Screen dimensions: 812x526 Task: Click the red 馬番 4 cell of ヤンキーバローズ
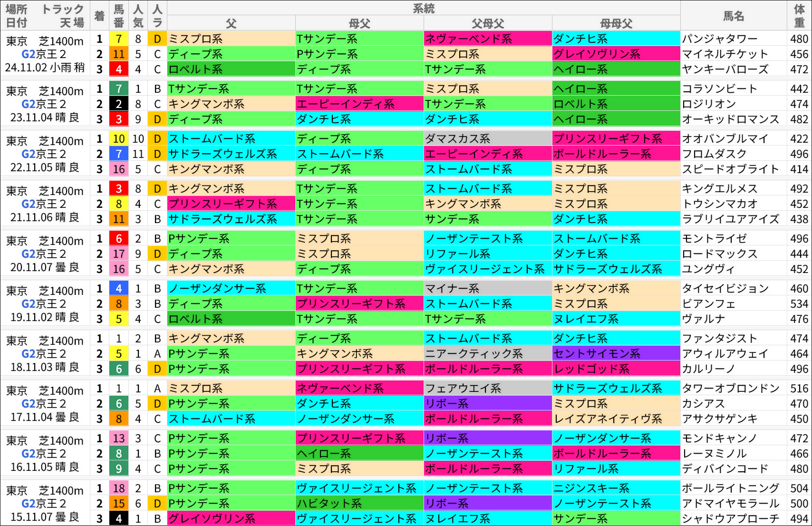tap(118, 69)
